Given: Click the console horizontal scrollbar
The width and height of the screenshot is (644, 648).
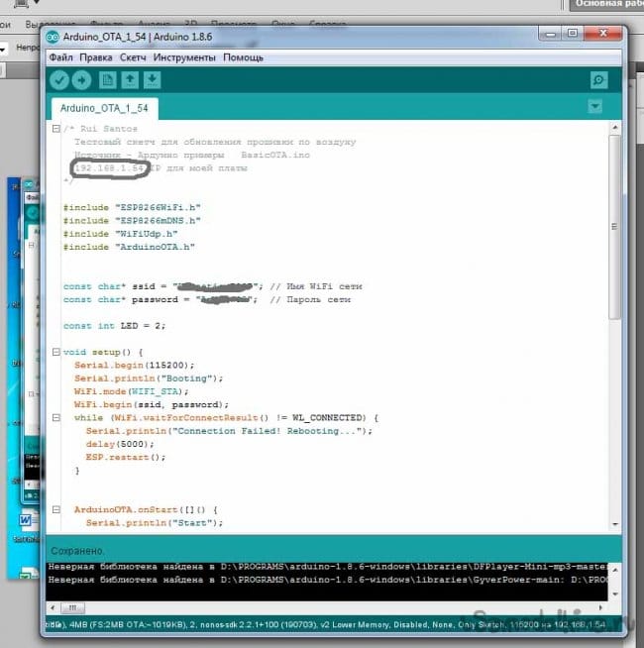Looking at the screenshot, I should 297,604.
